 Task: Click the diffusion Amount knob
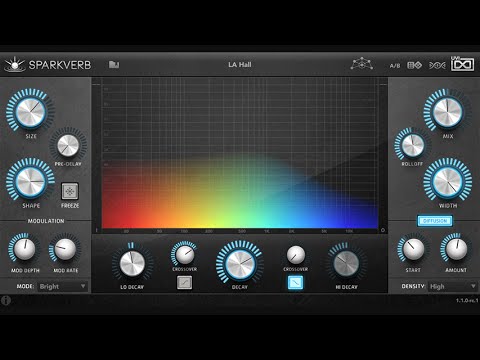click(456, 249)
